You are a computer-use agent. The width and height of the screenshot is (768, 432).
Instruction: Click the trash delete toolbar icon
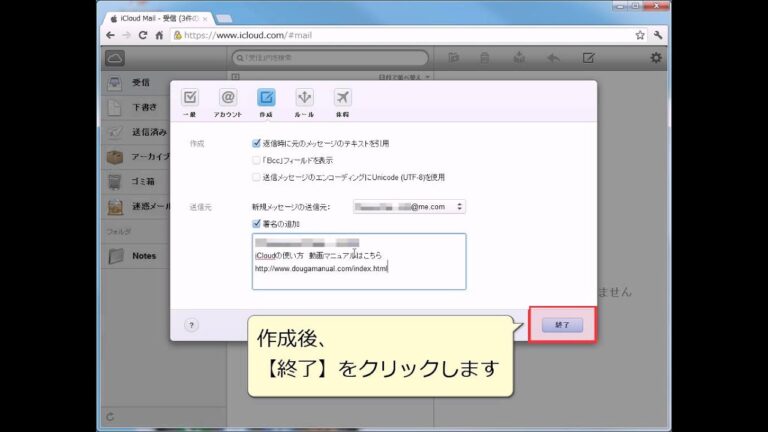(x=484, y=58)
